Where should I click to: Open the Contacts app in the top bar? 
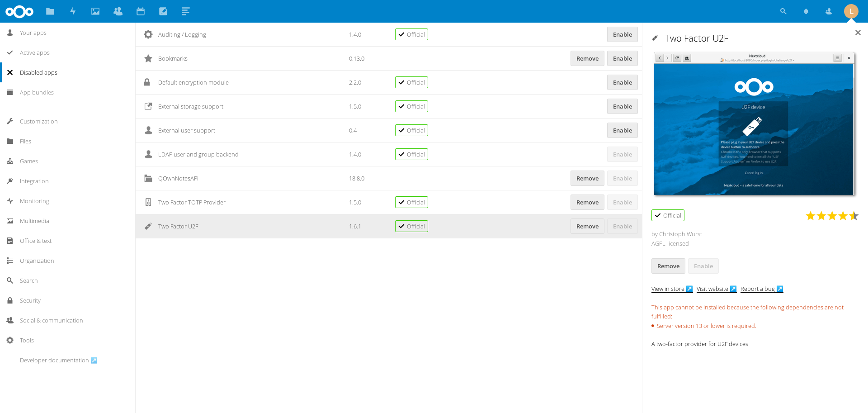point(118,11)
